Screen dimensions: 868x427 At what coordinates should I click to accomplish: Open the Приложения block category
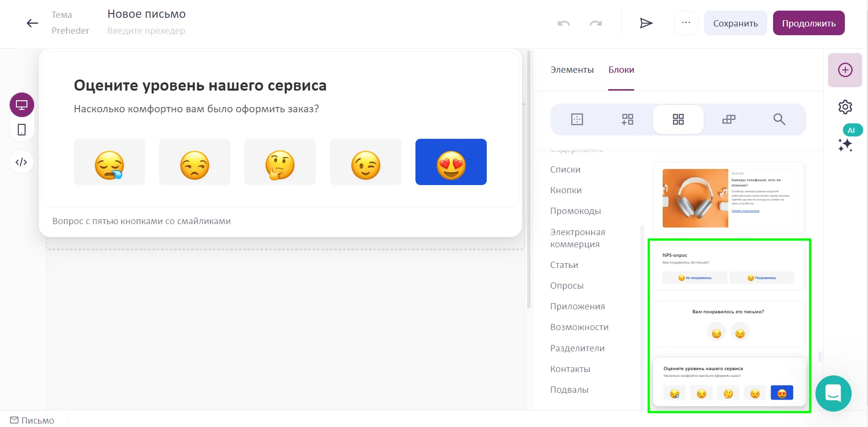pos(577,307)
